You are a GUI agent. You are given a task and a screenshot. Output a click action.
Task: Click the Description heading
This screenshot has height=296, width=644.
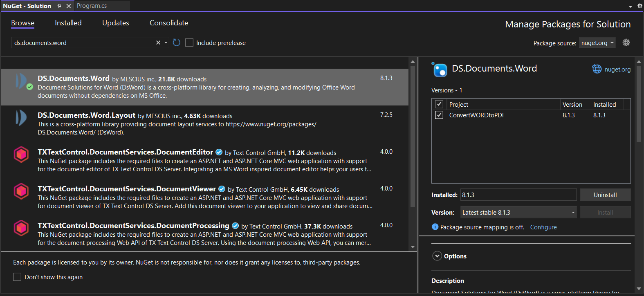coord(448,280)
